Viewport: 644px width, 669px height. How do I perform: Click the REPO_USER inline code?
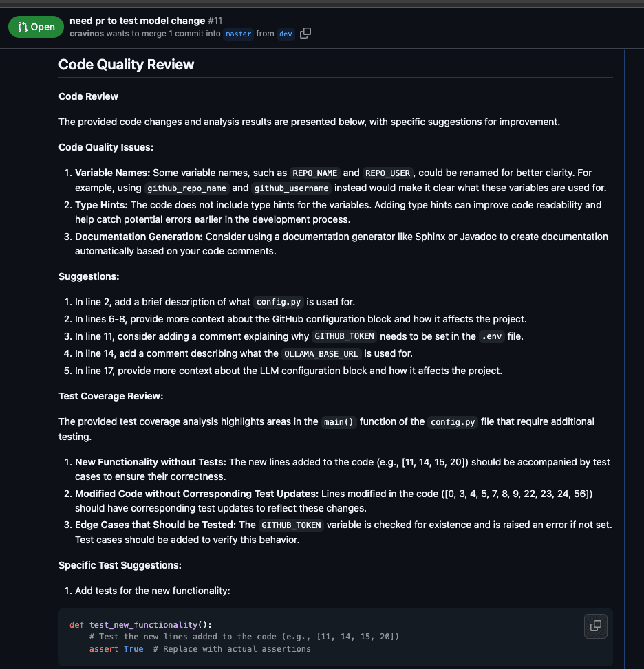(x=388, y=173)
